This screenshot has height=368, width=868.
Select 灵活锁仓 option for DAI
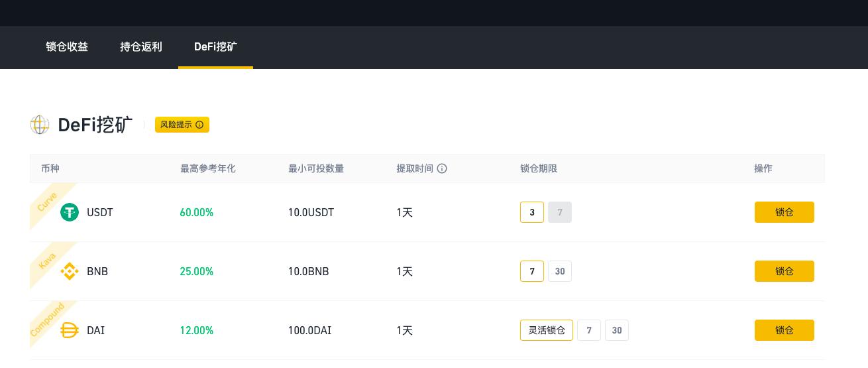(547, 330)
